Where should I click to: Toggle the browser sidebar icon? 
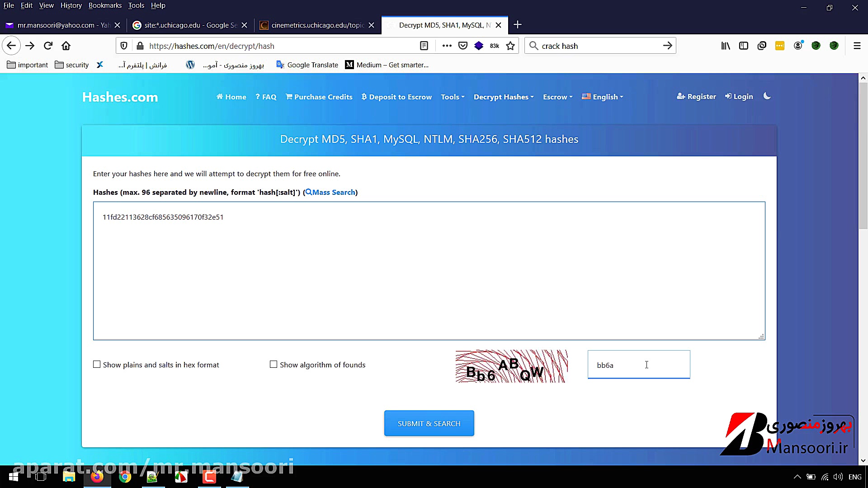click(x=744, y=45)
